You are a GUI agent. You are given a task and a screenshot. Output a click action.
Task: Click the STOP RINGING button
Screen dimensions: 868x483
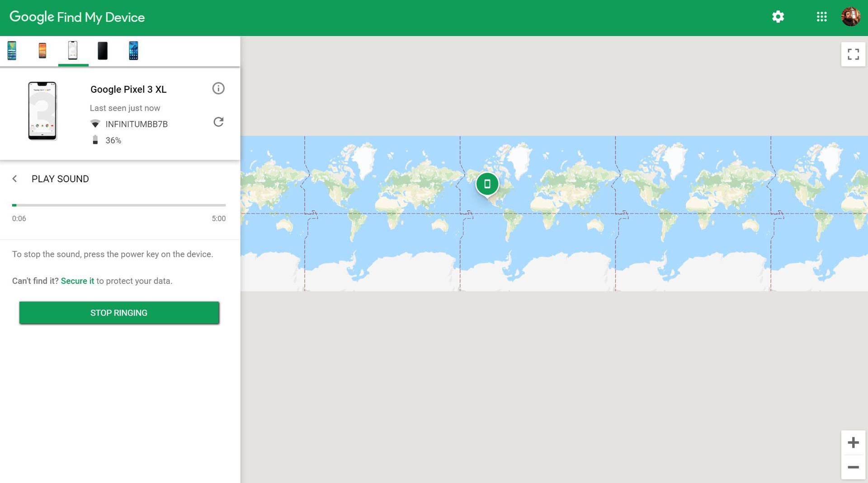click(119, 313)
